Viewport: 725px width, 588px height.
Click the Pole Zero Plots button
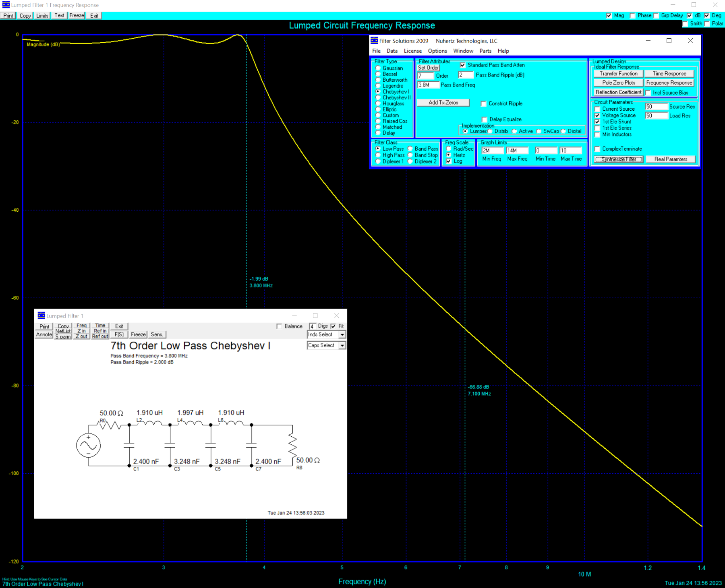pyautogui.click(x=618, y=83)
